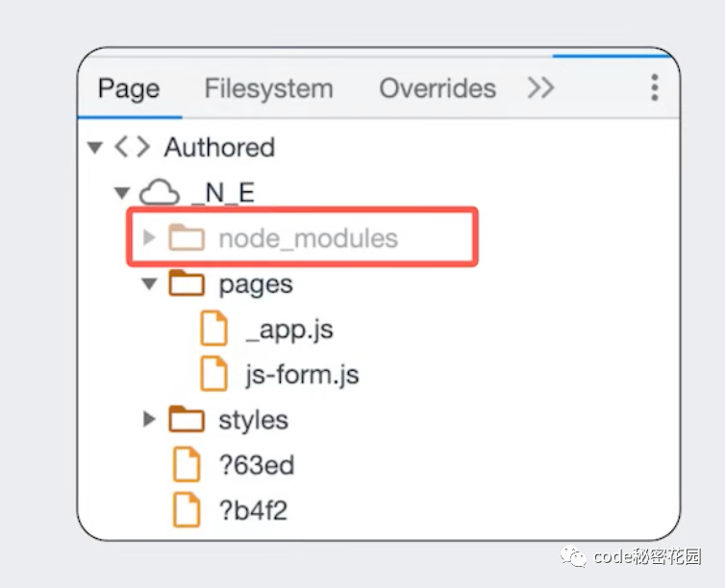This screenshot has height=588, width=725.
Task: Click the _app.js file icon
Action: click(213, 329)
